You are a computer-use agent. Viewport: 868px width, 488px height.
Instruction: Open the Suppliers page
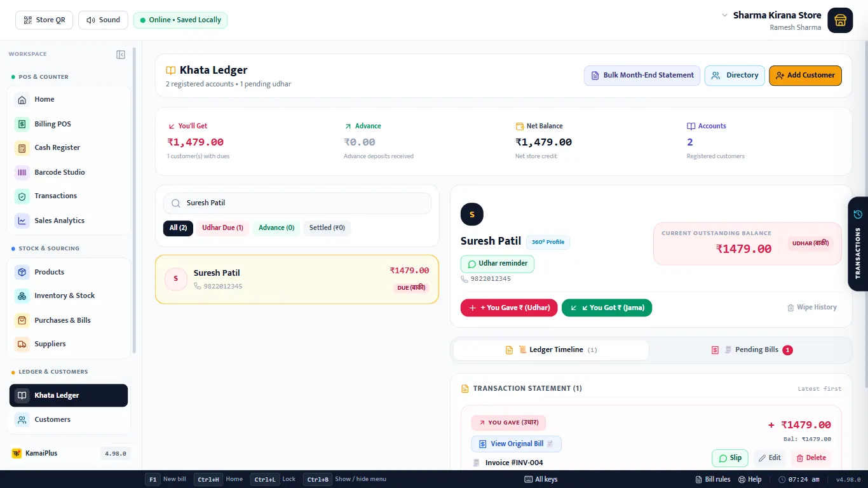tap(69, 344)
